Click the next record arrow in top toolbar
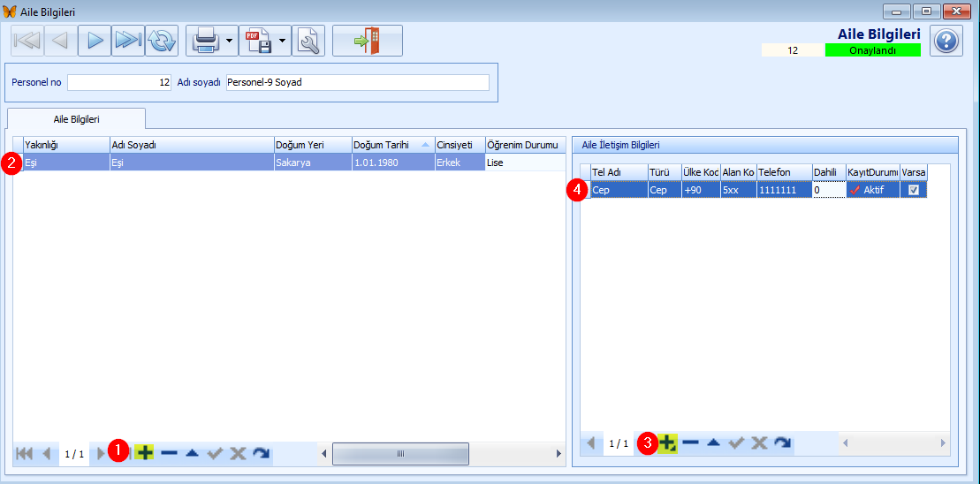Screen dimensions: 980x484 pyautogui.click(x=94, y=41)
